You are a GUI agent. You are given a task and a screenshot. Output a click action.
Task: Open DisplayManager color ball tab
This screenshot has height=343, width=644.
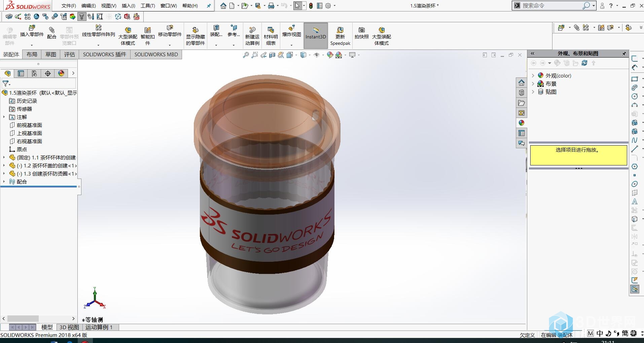[61, 73]
